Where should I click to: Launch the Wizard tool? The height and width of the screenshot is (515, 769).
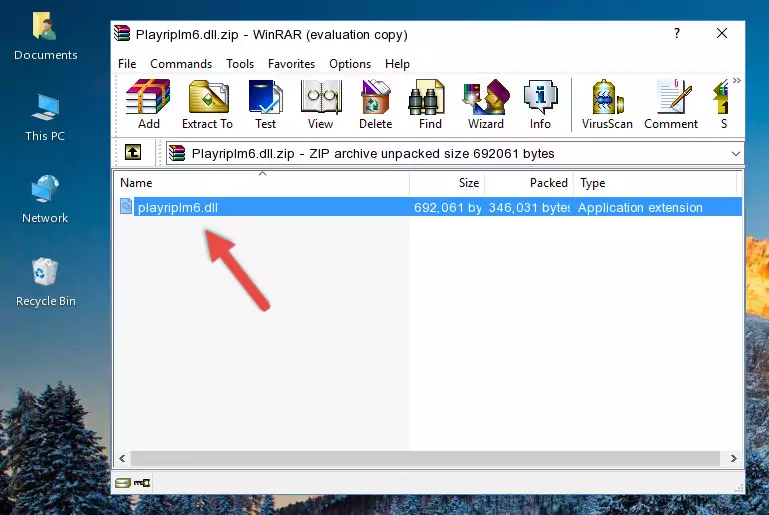[486, 104]
